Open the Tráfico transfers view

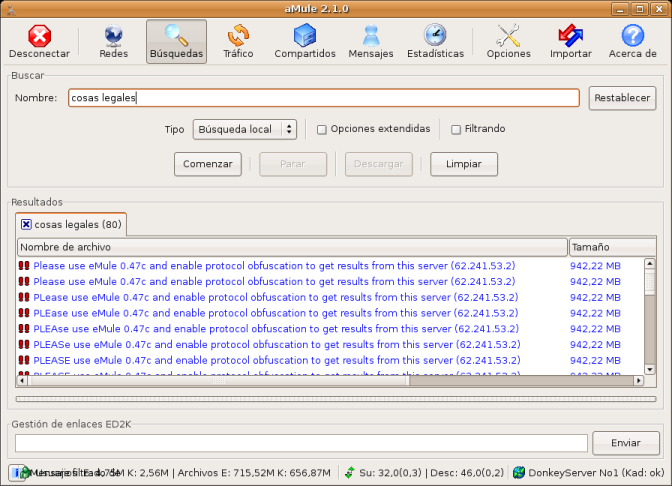point(238,41)
